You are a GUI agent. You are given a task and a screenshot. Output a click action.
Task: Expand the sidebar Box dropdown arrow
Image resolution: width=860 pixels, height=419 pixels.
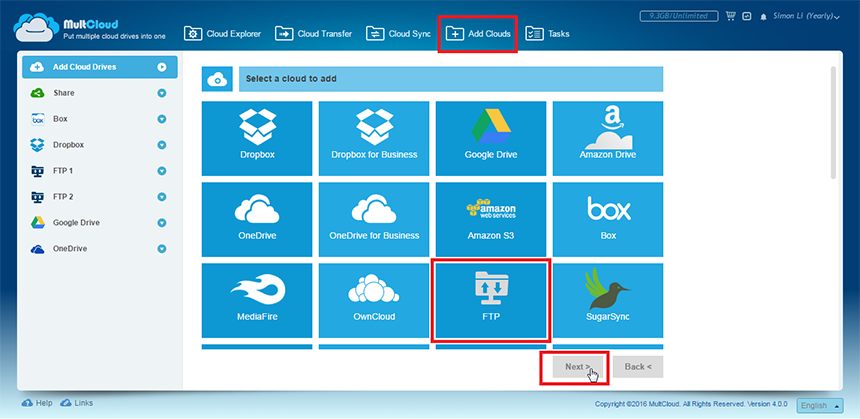(162, 119)
